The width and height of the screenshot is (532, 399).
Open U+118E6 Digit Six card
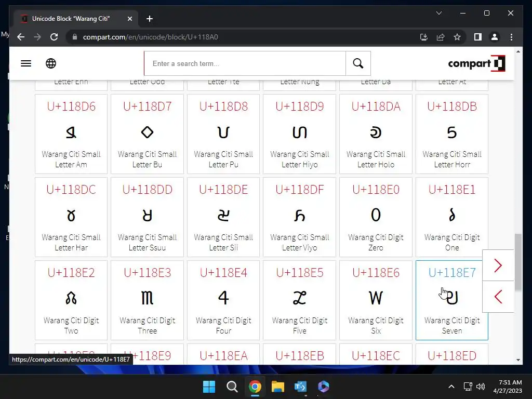click(x=376, y=300)
